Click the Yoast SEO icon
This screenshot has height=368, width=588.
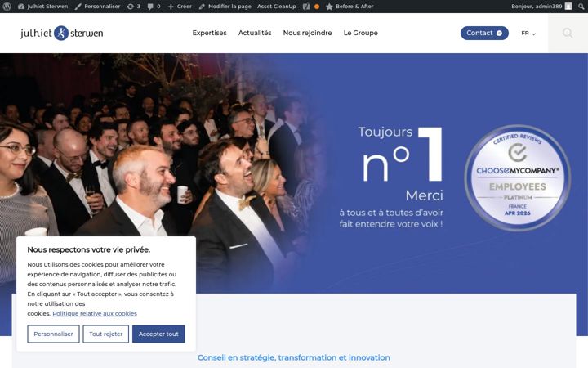coord(306,7)
